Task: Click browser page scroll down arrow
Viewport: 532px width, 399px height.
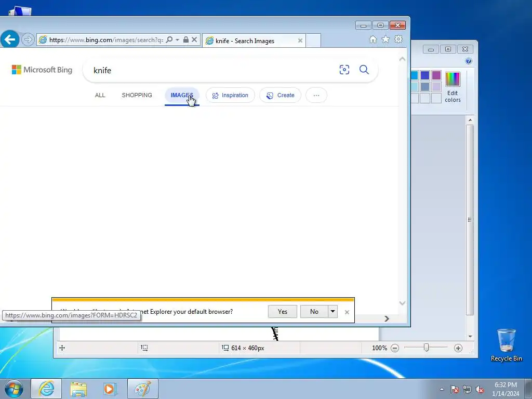Action: pyautogui.click(x=403, y=303)
